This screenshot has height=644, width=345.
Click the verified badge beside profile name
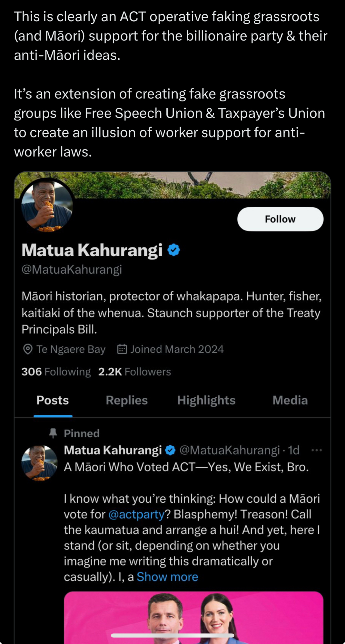tap(174, 250)
